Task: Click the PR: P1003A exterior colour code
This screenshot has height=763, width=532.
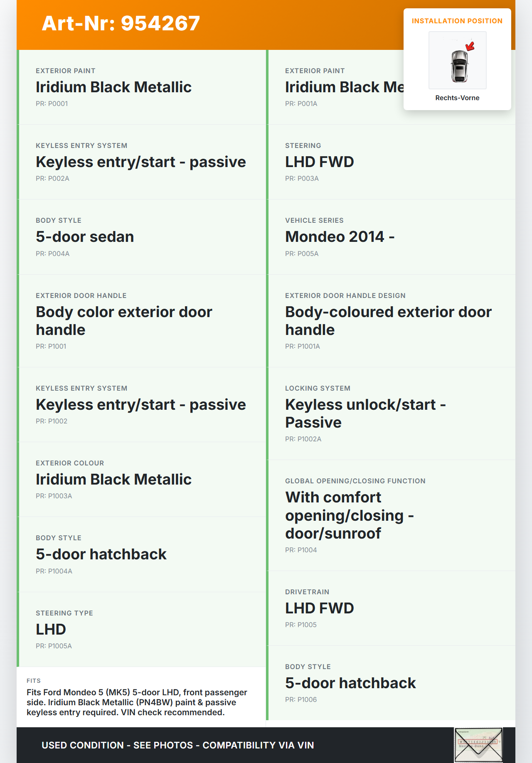Action: 54,496
